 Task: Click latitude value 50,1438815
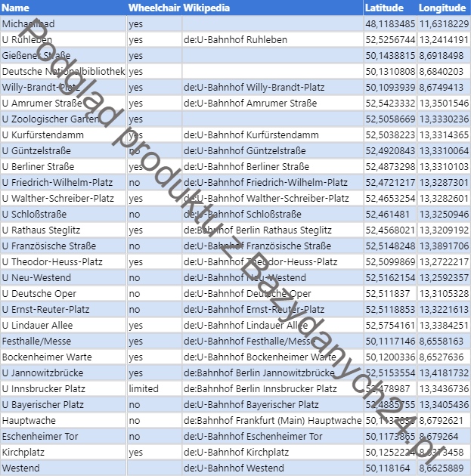coord(390,56)
